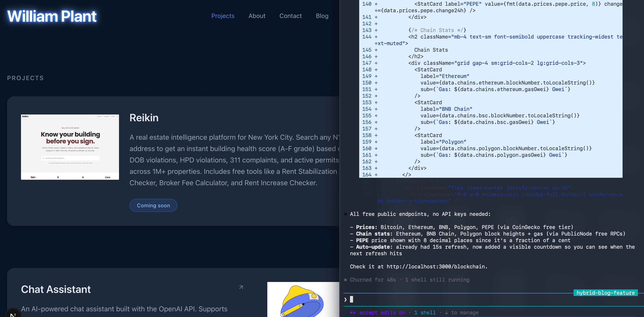This screenshot has height=317, width=644.
Task: Click the '{/* Chain Stats */}' comment line
Action: pyautogui.click(x=437, y=30)
